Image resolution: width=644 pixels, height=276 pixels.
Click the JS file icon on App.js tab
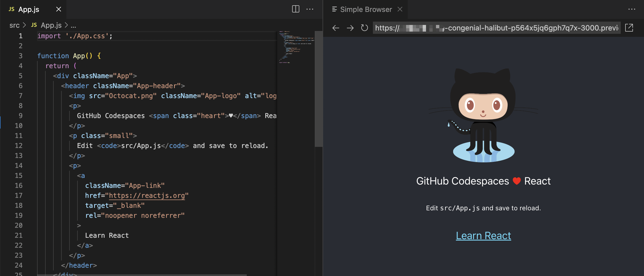[x=11, y=9]
